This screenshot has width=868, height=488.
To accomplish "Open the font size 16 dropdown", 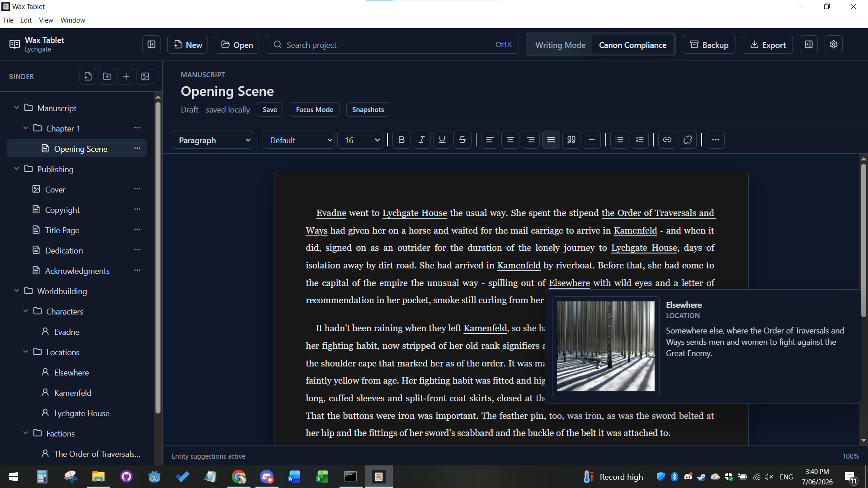I will click(360, 140).
